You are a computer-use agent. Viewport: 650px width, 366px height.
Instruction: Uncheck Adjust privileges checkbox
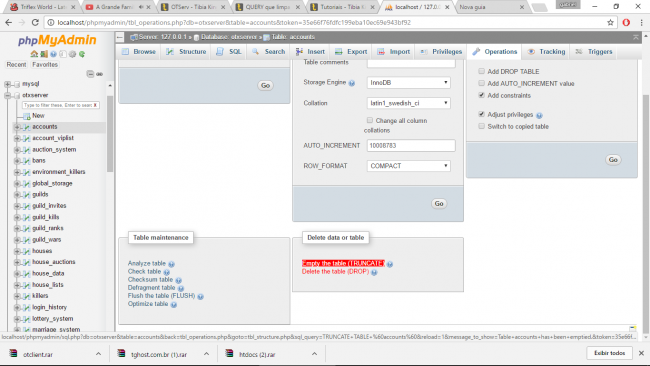[x=481, y=114]
